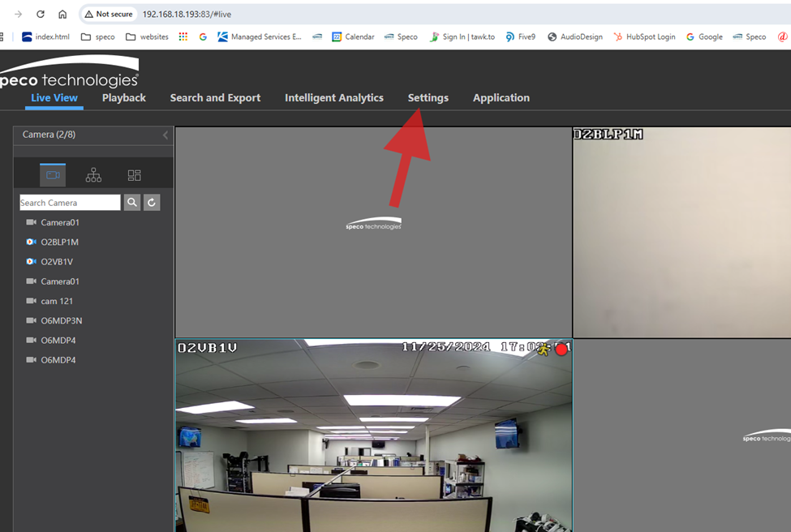Expand the speco bookmarks folder
The image size is (791, 532).
tap(97, 36)
